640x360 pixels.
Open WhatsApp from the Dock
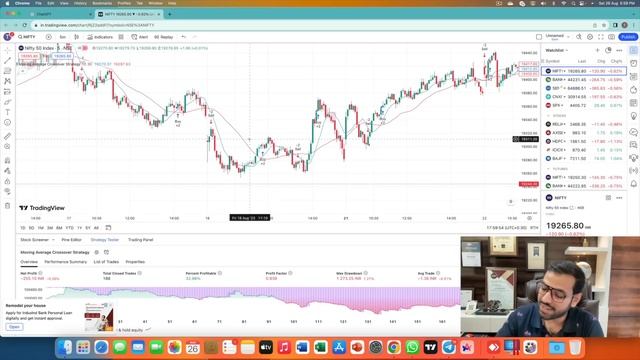click(412, 347)
